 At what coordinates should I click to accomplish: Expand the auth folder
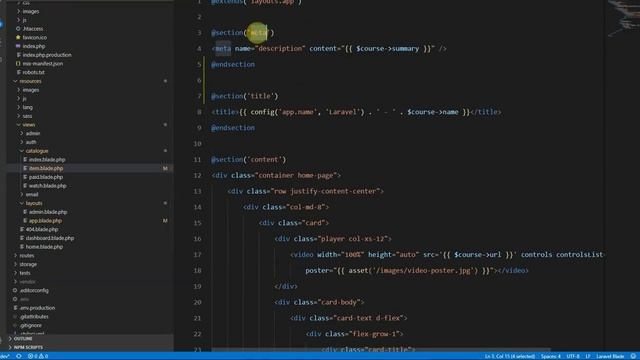[x=31, y=142]
